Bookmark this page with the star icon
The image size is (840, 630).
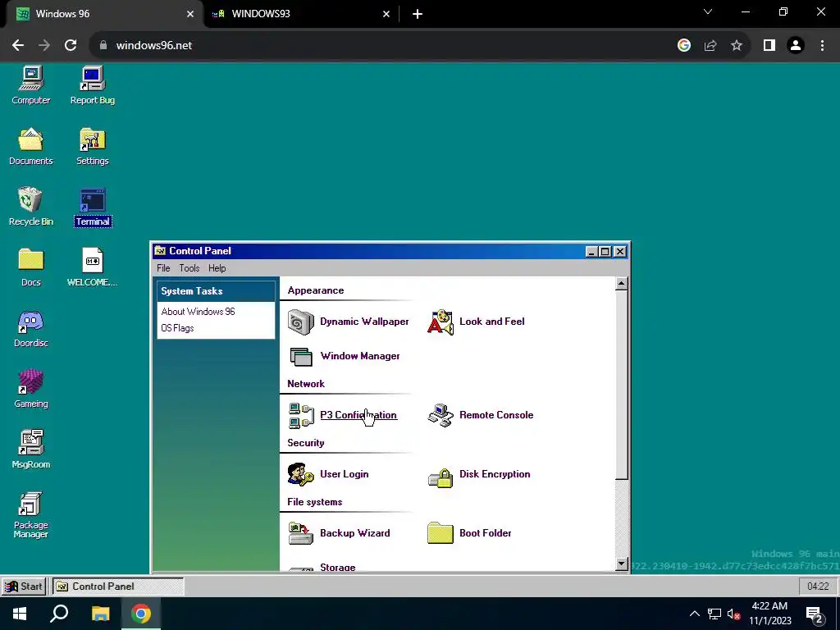(x=737, y=46)
